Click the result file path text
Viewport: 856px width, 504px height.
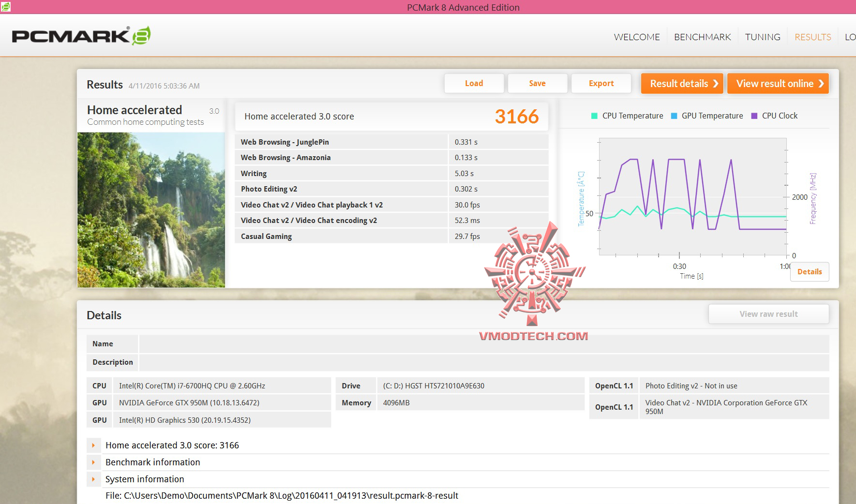point(282,496)
